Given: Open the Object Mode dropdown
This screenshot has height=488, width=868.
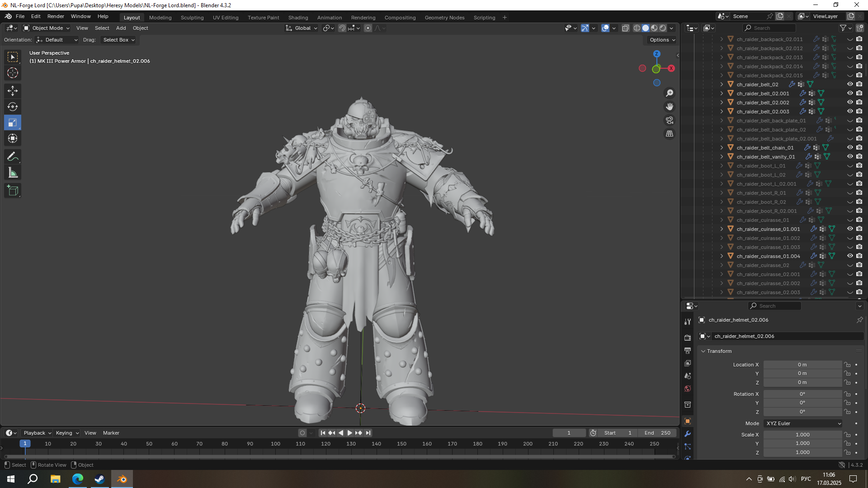Looking at the screenshot, I should click(47, 28).
